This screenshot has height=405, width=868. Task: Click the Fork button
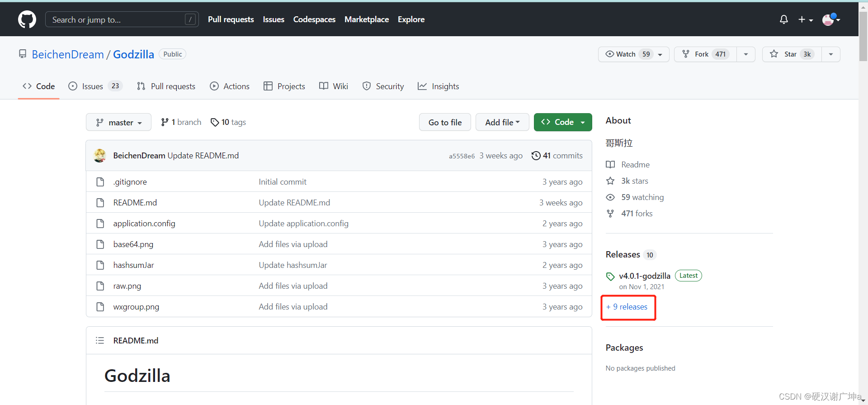point(705,54)
